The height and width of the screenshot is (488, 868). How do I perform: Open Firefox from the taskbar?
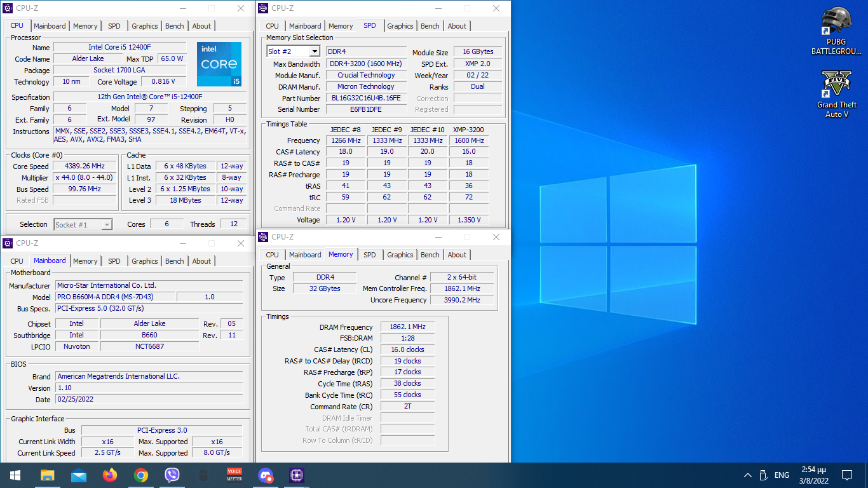coord(110,475)
